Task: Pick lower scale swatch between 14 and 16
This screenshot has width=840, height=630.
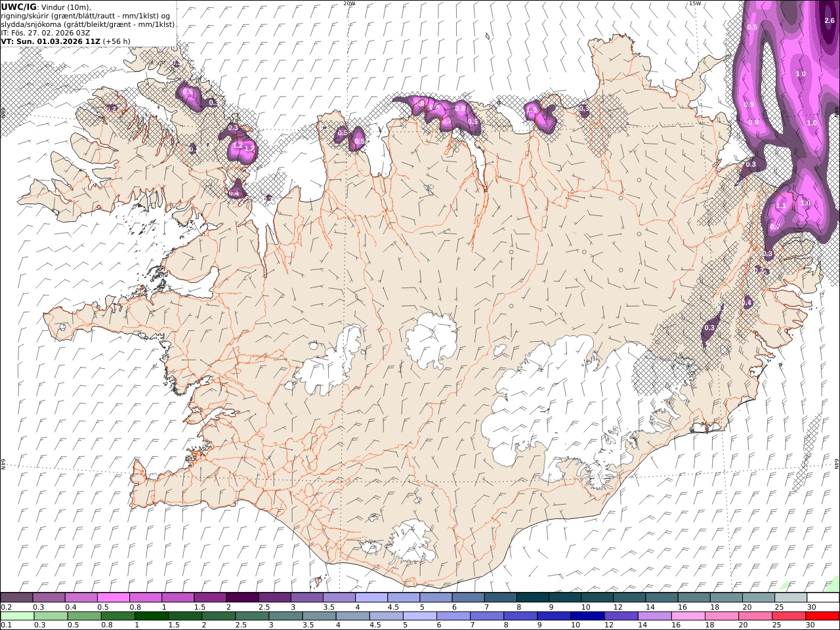Action: [656, 616]
